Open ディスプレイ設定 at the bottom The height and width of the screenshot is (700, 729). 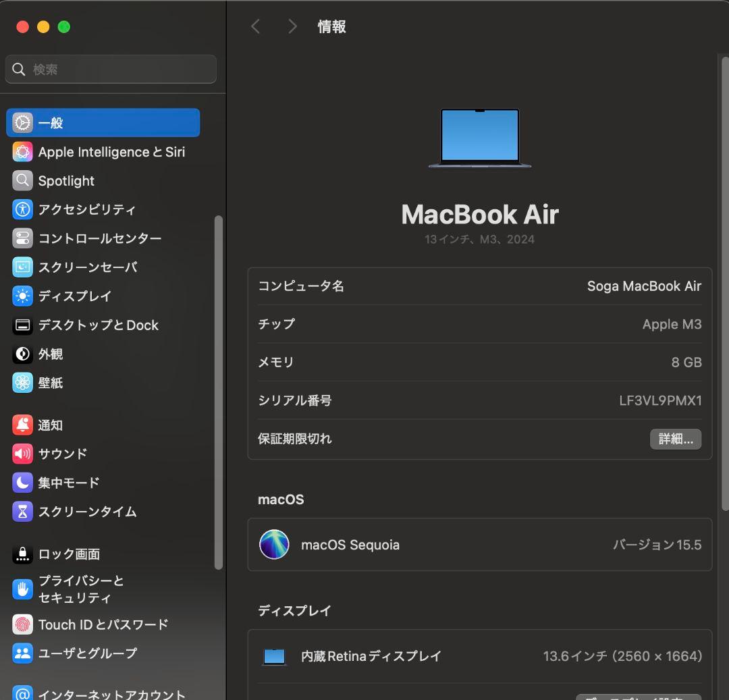point(637,697)
